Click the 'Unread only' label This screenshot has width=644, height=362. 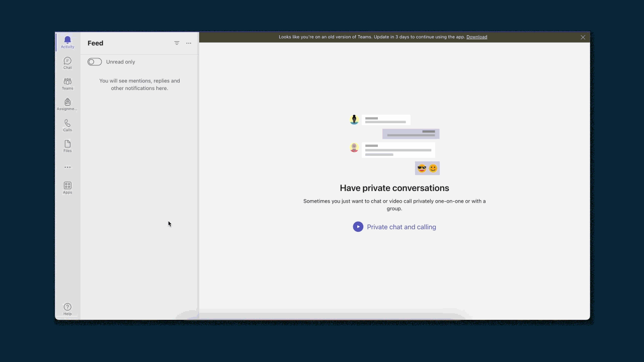[x=121, y=62]
